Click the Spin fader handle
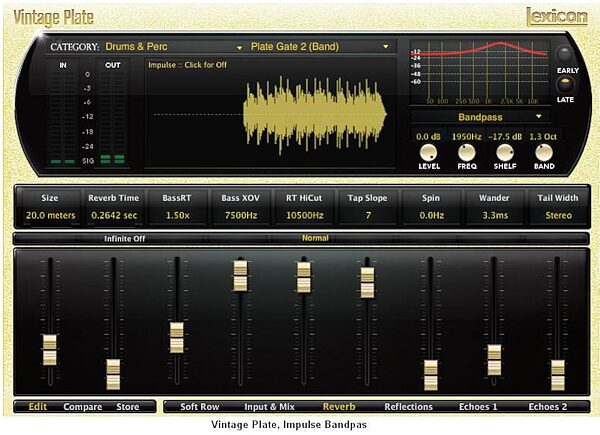Image resolution: width=600 pixels, height=435 pixels. tap(431, 375)
